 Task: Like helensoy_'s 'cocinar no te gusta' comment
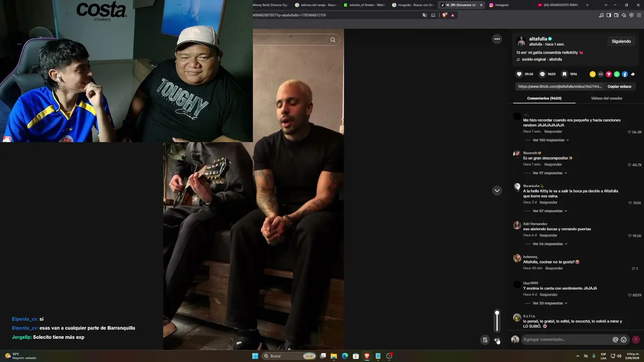[633, 268]
